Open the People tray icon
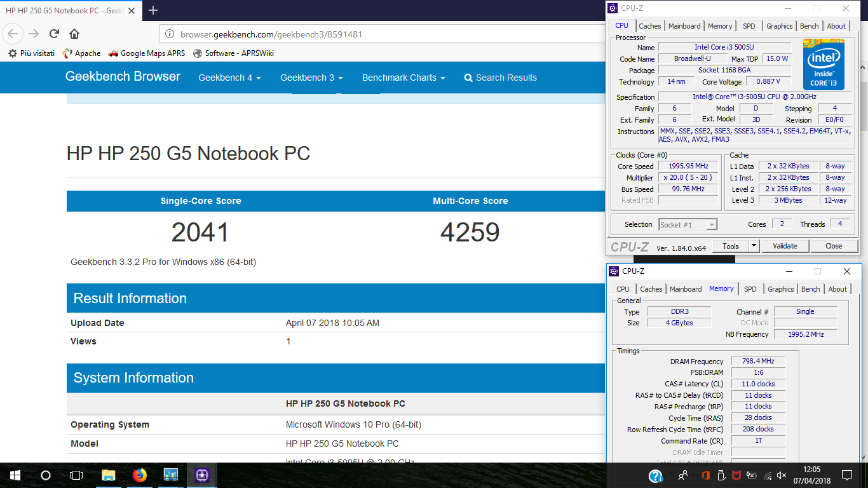 coord(683,475)
